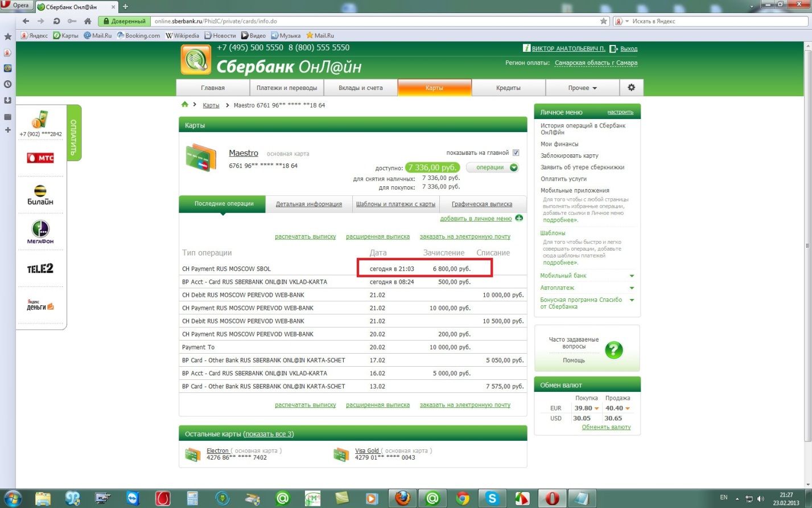Open the Electron card link
This screenshot has height=508, width=812.
217,450
